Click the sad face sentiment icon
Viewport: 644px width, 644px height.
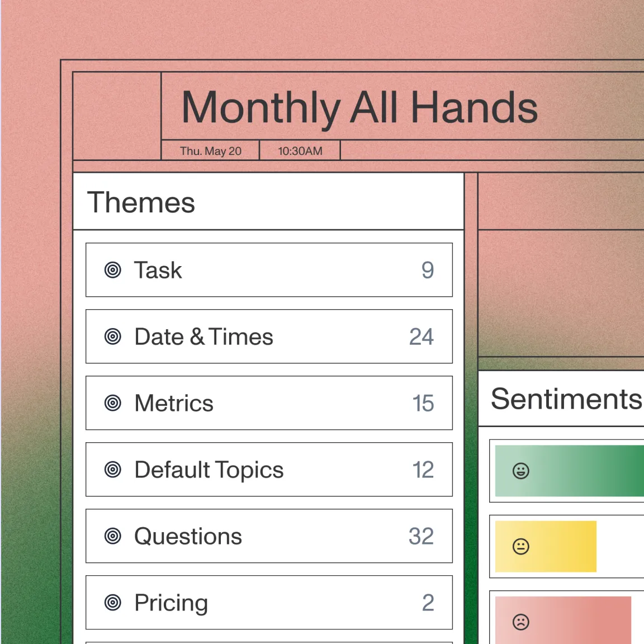[520, 622]
